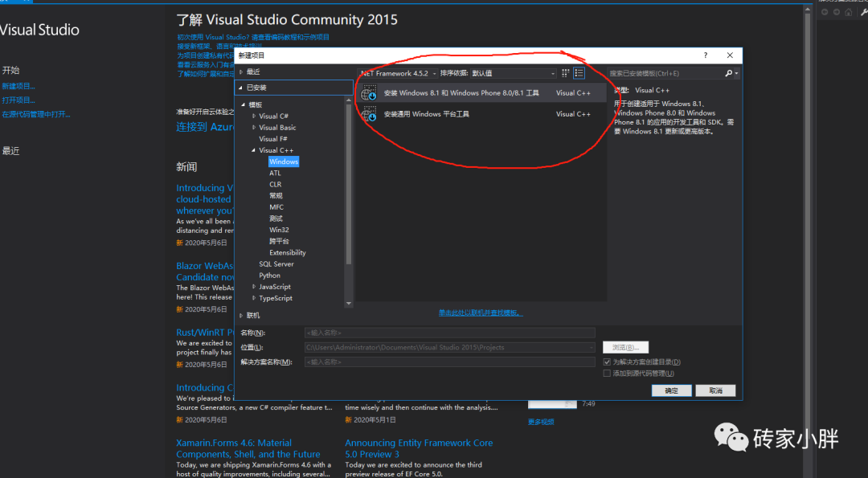Image resolution: width=868 pixels, height=478 pixels.
Task: Switch templates to medium list view
Action: tap(579, 73)
